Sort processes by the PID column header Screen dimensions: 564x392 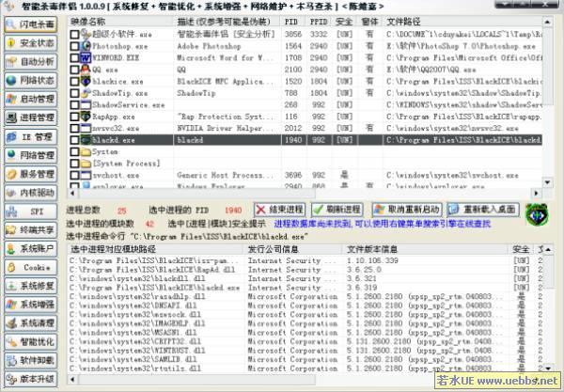point(292,22)
